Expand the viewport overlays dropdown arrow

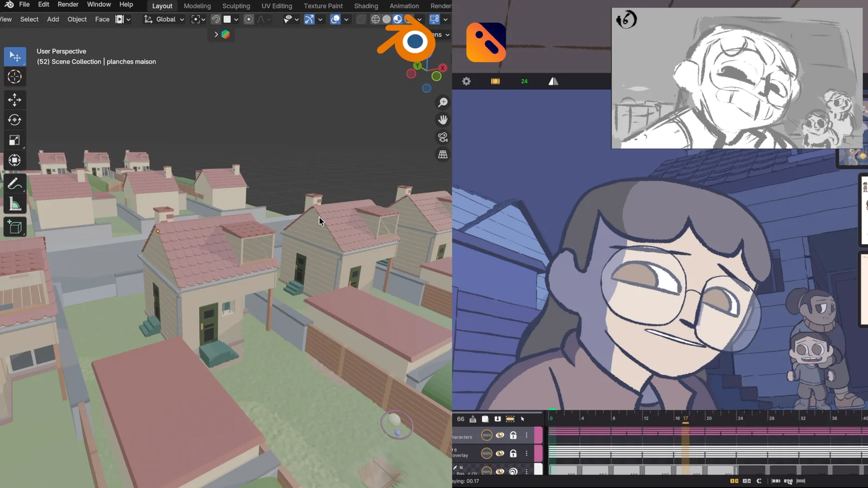coord(346,20)
